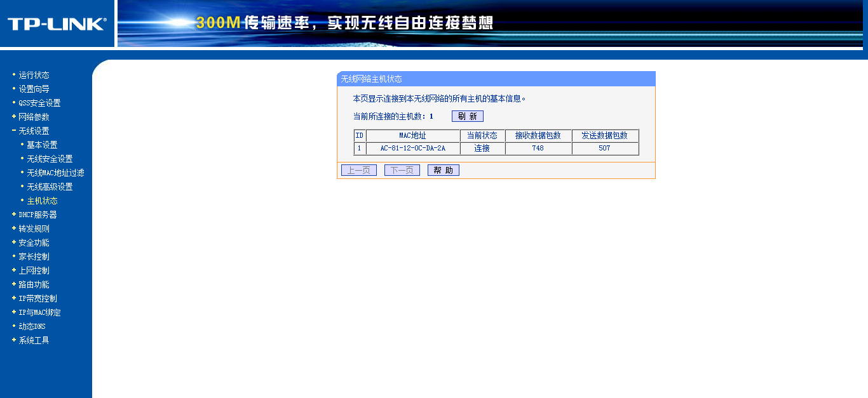Expand the IP带宽控制 section
Viewport: 868px width, 398px height.
coord(37,298)
